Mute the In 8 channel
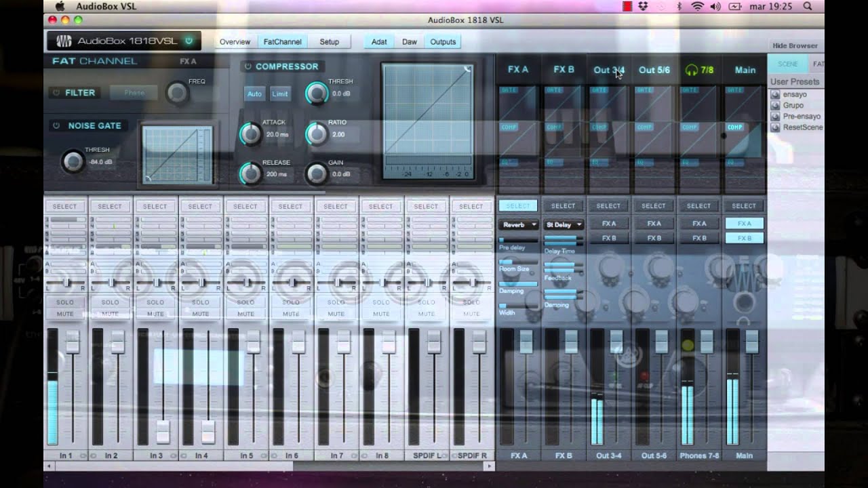 [381, 314]
